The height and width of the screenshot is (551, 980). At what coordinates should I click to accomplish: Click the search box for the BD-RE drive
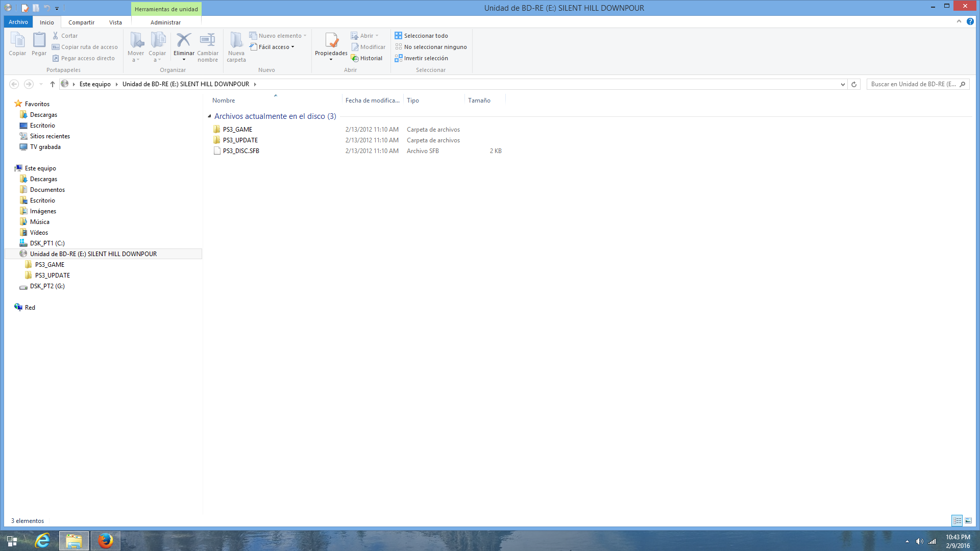(x=913, y=84)
